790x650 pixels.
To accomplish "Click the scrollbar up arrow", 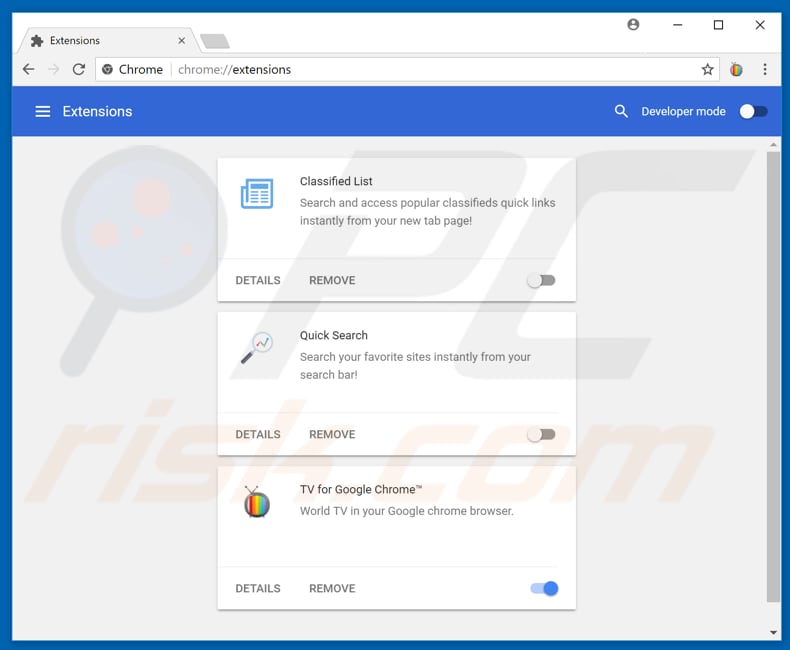I will (x=773, y=145).
